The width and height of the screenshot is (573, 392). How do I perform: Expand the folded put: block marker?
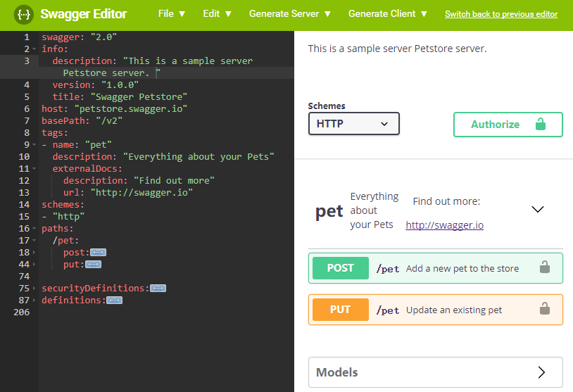[x=93, y=265]
